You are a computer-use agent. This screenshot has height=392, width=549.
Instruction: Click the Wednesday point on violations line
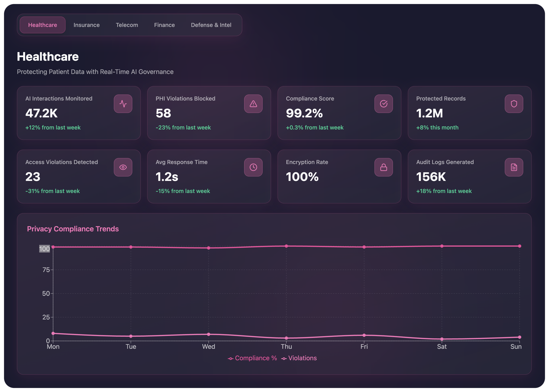click(x=208, y=334)
